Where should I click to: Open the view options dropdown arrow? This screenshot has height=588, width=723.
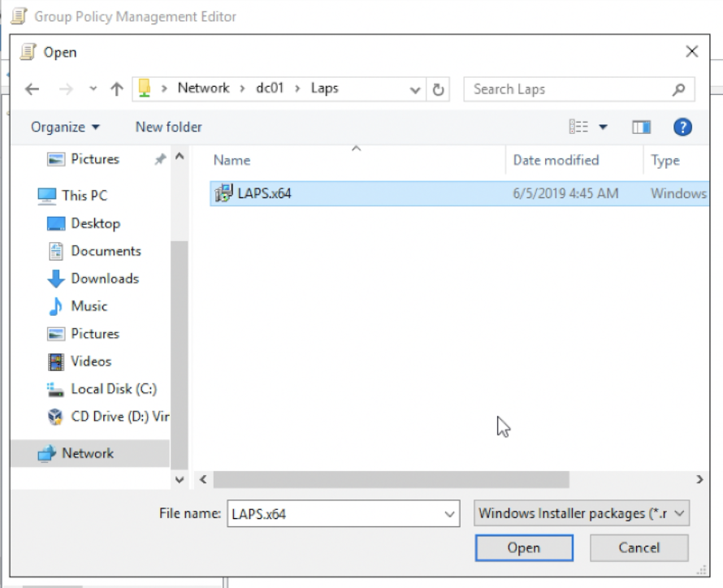(603, 127)
